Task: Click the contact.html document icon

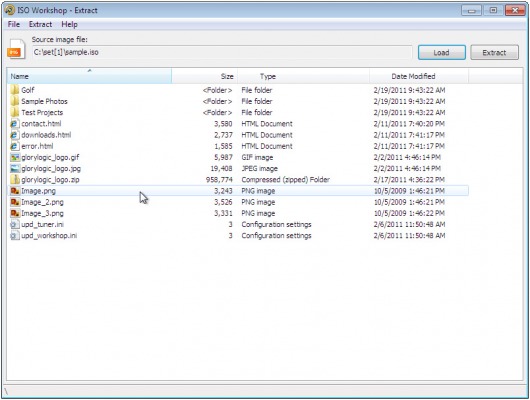Action: point(14,123)
